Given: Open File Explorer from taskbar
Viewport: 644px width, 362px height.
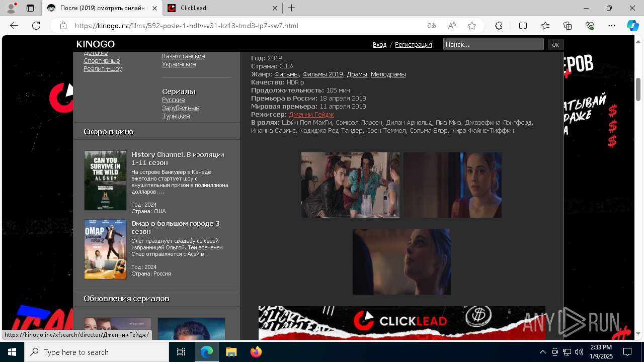Looking at the screenshot, I should pos(231,352).
